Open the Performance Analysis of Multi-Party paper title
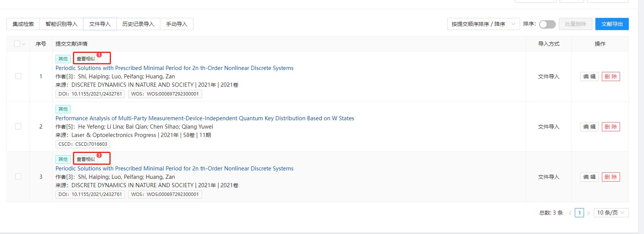 tap(204, 118)
